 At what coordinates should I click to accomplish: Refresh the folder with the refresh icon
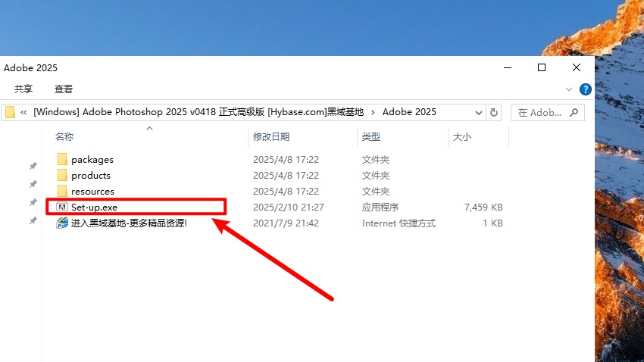(x=494, y=112)
